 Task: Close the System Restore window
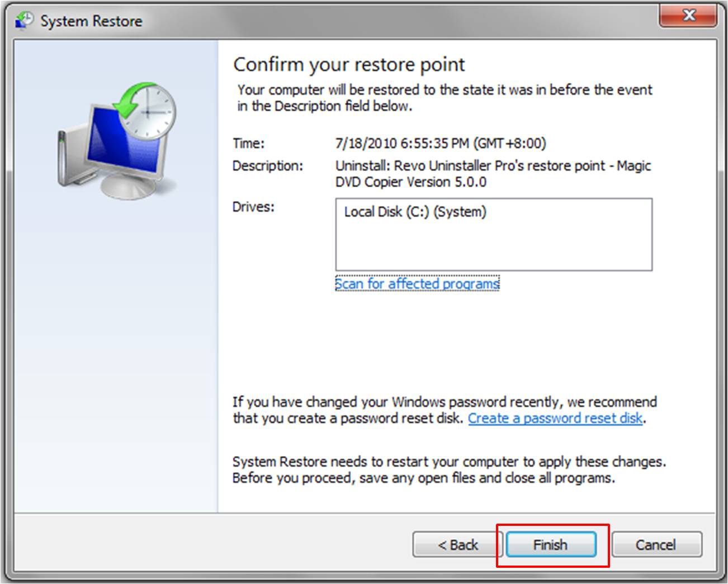click(688, 16)
